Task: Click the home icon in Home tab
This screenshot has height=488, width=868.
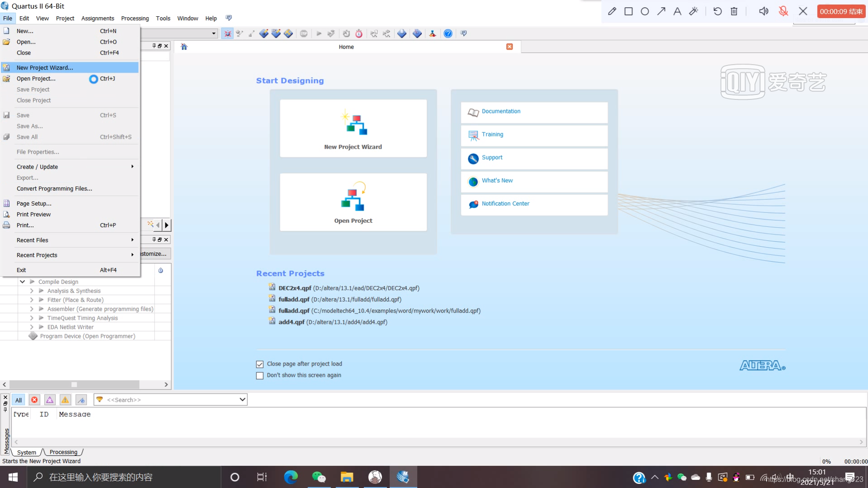Action: click(x=184, y=47)
